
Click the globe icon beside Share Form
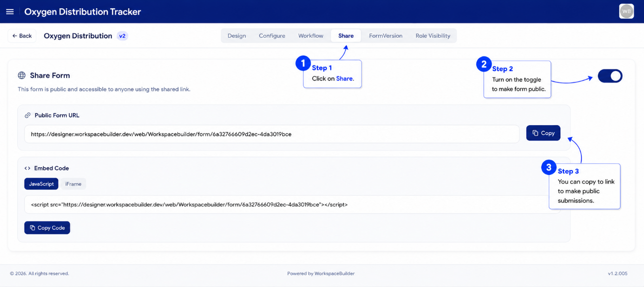(x=22, y=75)
